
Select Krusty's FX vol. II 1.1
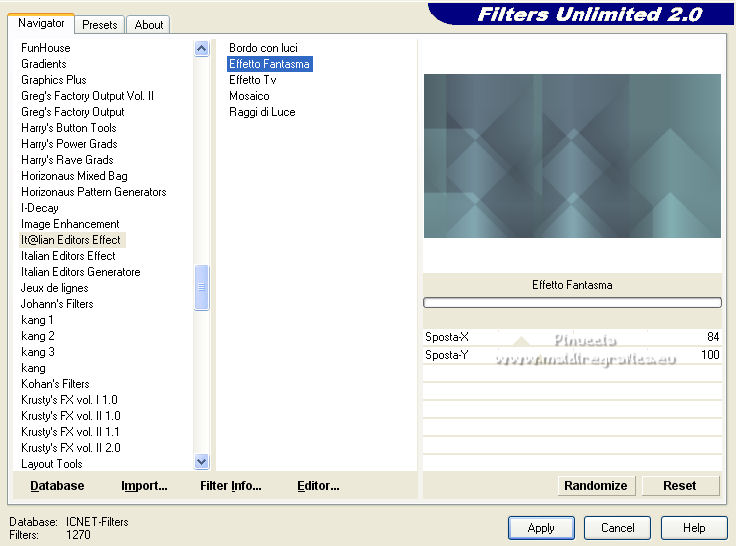tap(70, 431)
